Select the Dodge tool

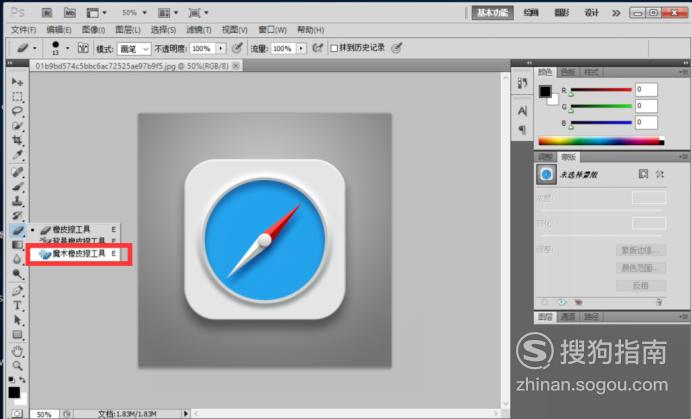point(17,274)
